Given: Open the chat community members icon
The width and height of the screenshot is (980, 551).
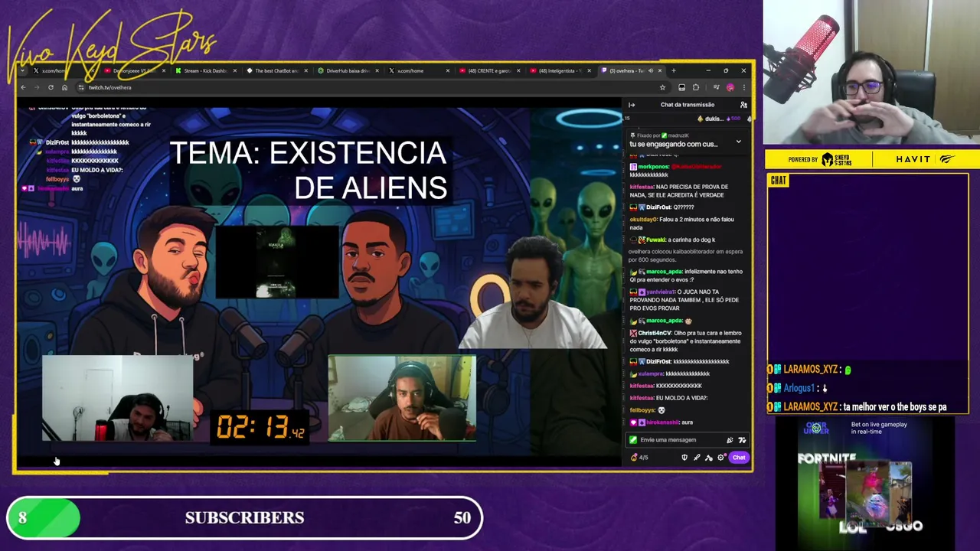Looking at the screenshot, I should [743, 105].
